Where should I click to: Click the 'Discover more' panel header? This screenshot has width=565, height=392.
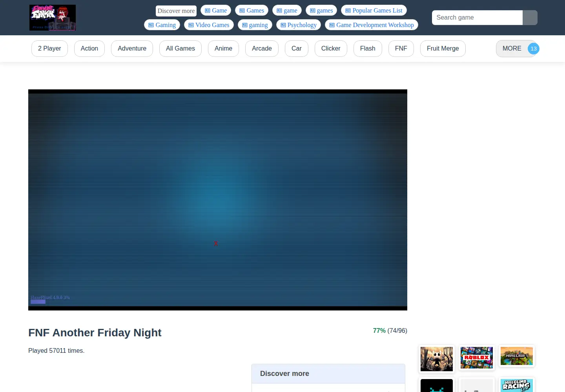point(328,374)
